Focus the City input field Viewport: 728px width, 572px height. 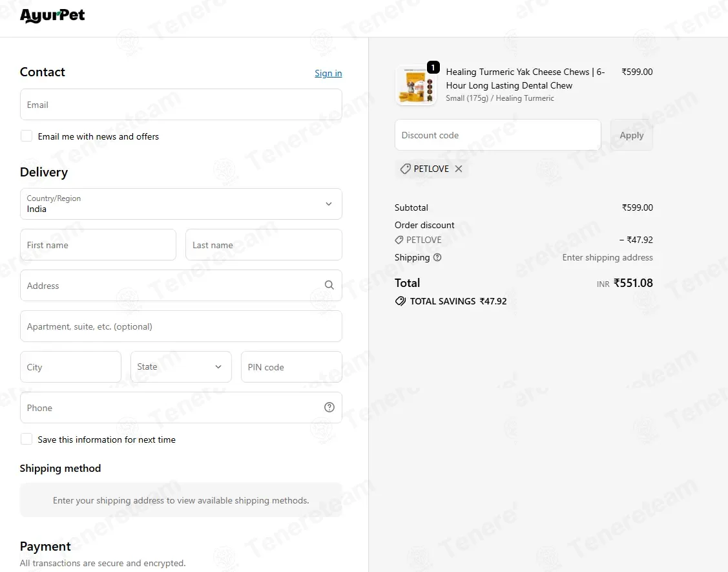[70, 366]
